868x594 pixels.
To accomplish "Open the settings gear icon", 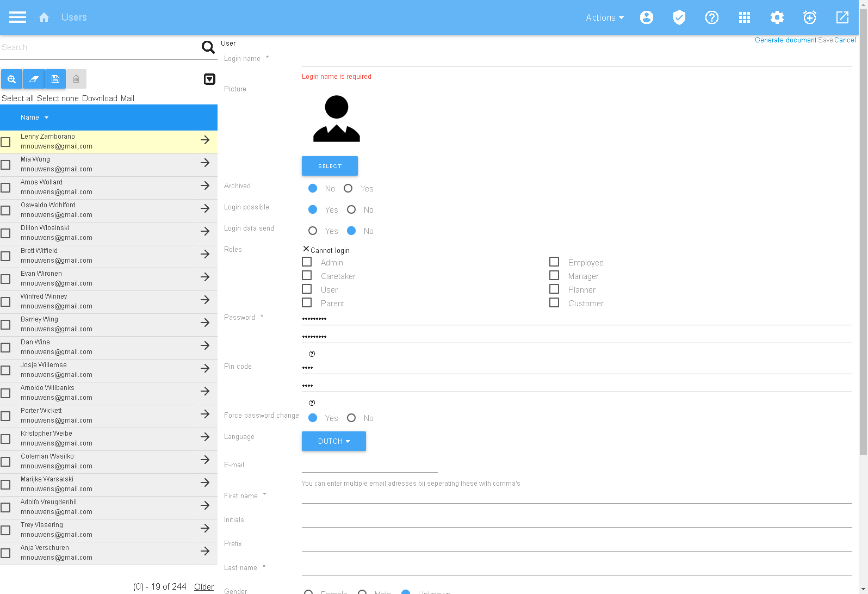I will click(777, 17).
